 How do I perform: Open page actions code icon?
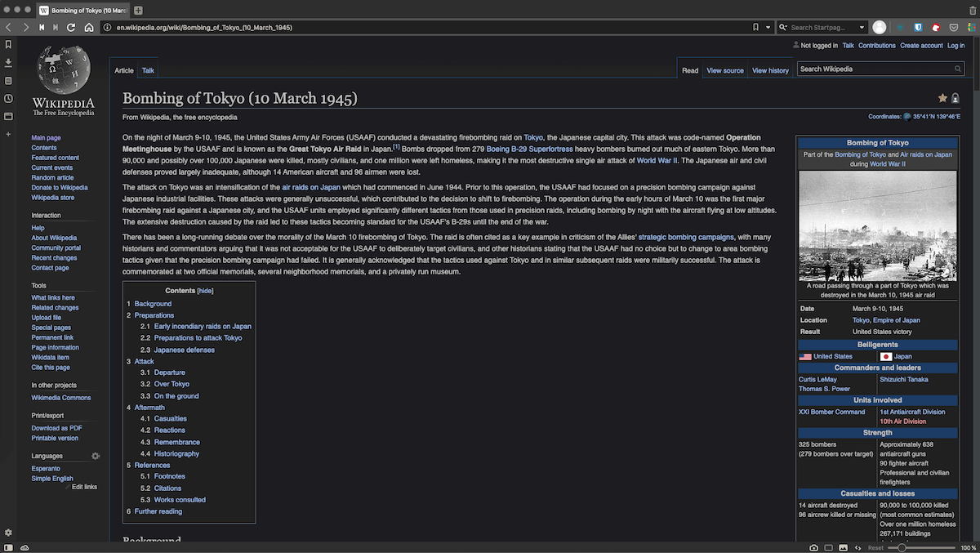[x=858, y=547]
